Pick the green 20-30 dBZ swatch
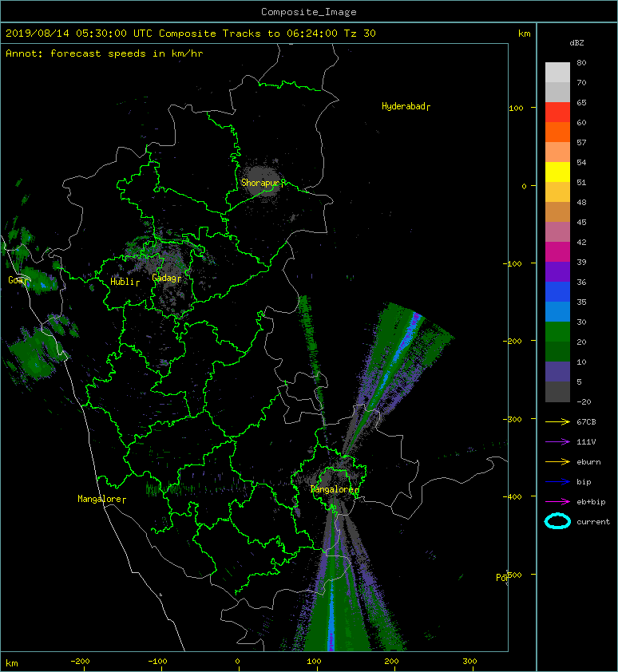The height and width of the screenshot is (672, 618). (557, 332)
